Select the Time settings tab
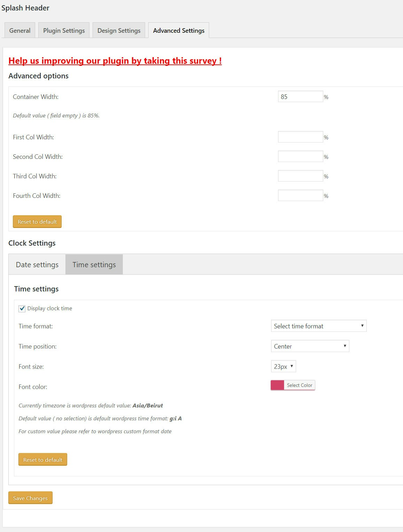 pos(94,264)
